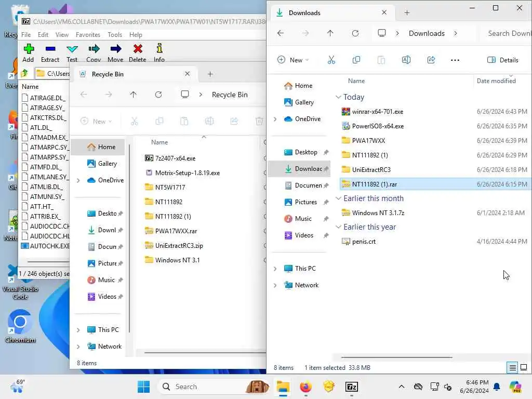Switch to large thumbnails view in Downloads

[x=524, y=367]
